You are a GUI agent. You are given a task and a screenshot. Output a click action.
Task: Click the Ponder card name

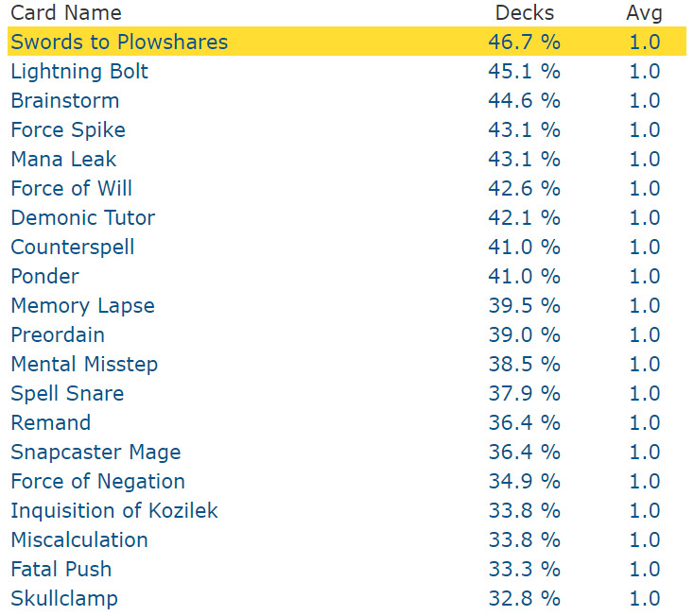pos(44,276)
